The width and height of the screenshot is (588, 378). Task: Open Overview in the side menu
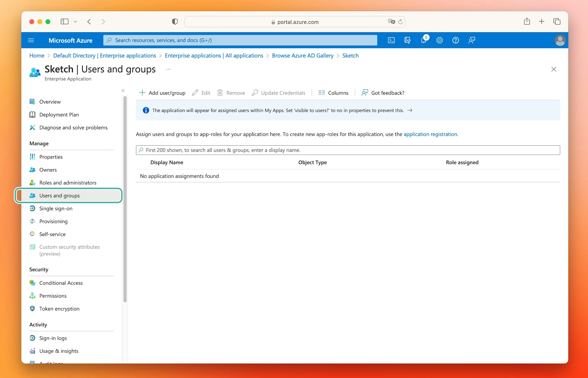tap(50, 102)
